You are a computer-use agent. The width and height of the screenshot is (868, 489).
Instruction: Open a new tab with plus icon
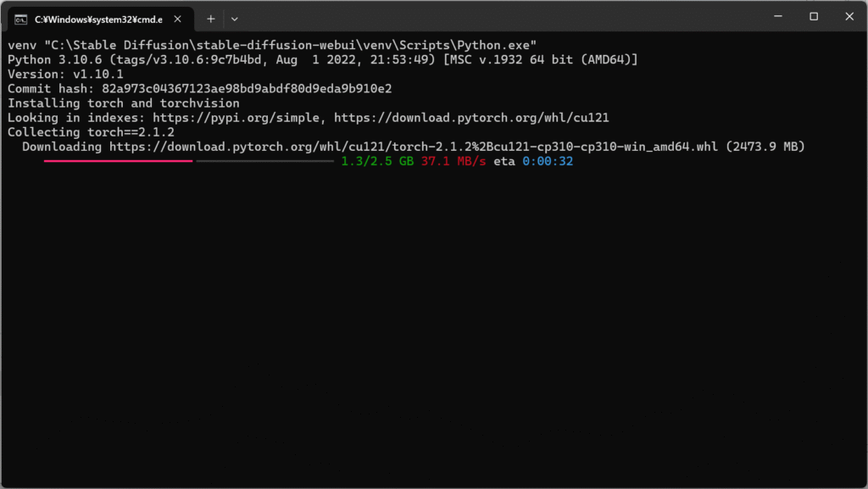click(211, 19)
